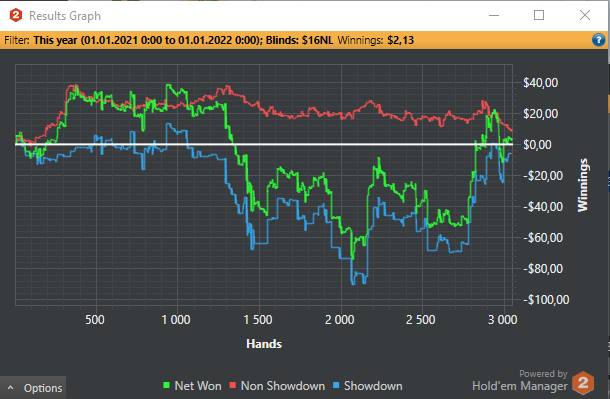Image resolution: width=610 pixels, height=399 pixels.
Task: Click the Hold'em Manager 2 logo badge
Action: coord(583,383)
